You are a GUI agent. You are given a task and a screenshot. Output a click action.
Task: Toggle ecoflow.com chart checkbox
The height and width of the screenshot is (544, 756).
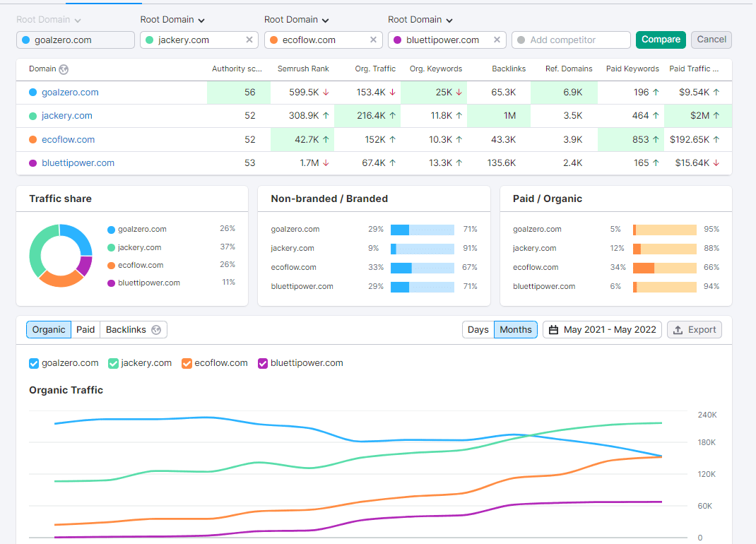(x=187, y=363)
